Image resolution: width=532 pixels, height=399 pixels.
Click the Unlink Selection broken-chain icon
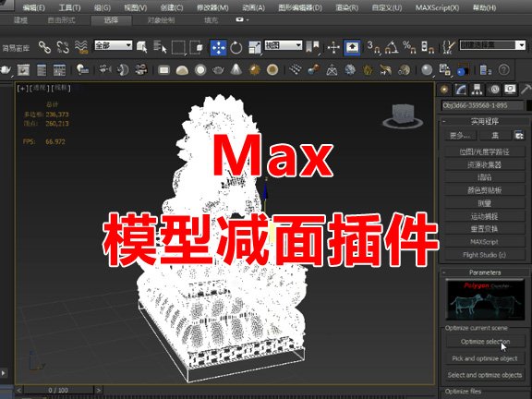(63, 47)
